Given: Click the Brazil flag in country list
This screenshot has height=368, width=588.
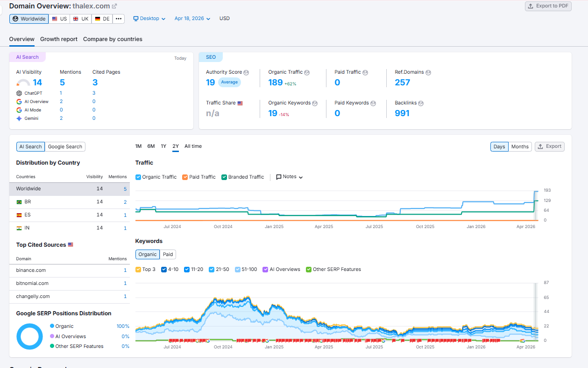Looking at the screenshot, I should pyautogui.click(x=19, y=202).
